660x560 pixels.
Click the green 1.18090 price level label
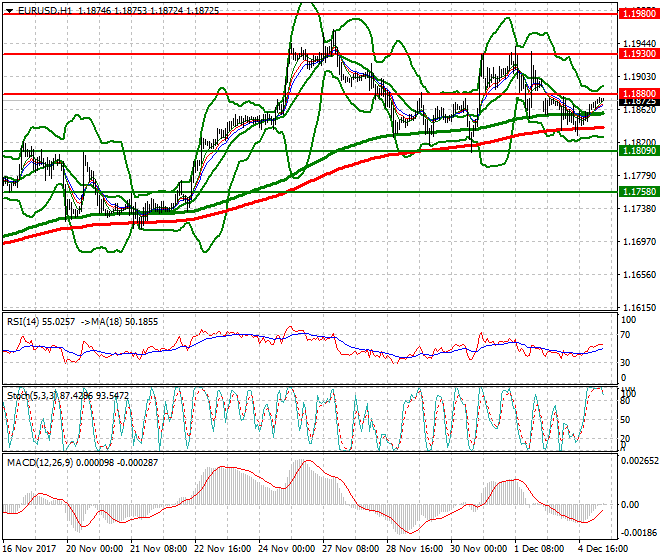tap(639, 151)
